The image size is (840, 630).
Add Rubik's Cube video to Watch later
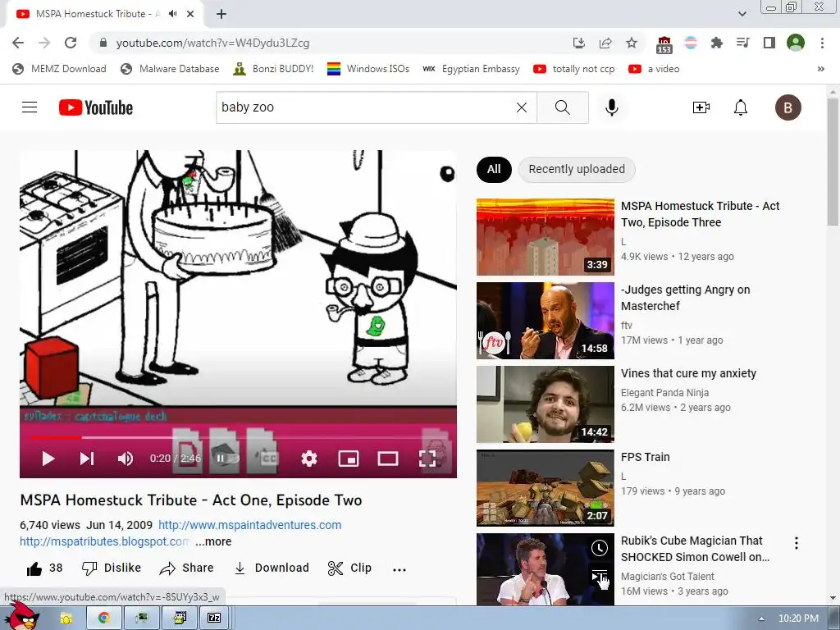600,548
